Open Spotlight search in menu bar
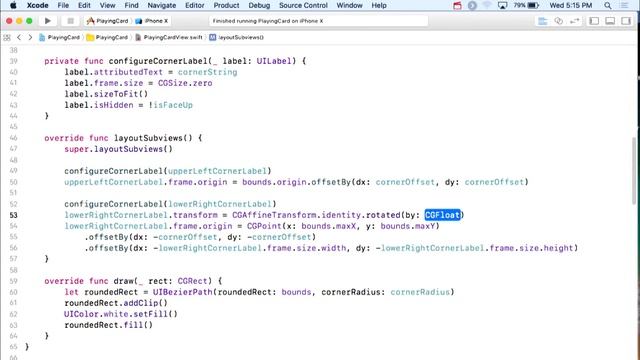The width and height of the screenshot is (640, 360). pos(608,5)
